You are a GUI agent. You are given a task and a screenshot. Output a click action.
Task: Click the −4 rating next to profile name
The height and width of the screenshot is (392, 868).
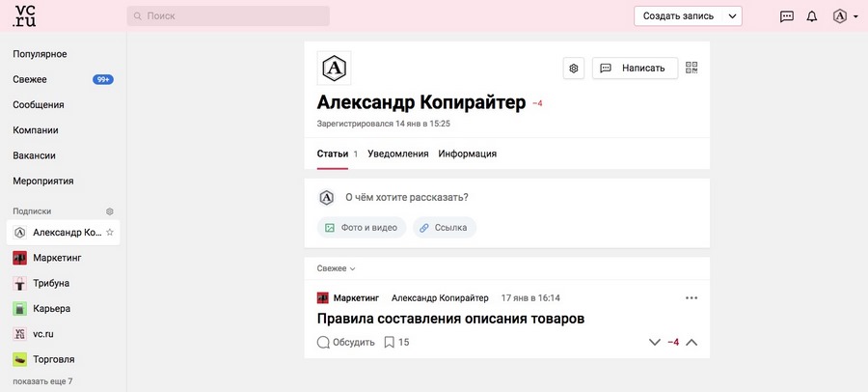click(x=537, y=103)
